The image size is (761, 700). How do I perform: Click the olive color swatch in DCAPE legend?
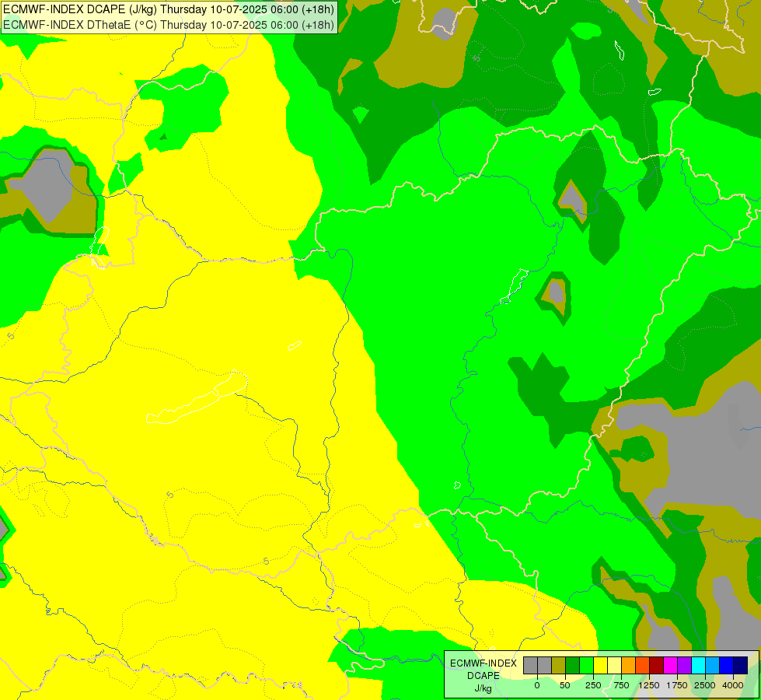point(559,666)
